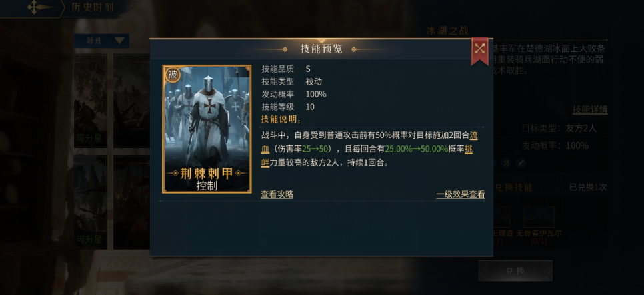Select the sword troop type icon
The width and height of the screenshot is (644, 295).
pos(521,163)
